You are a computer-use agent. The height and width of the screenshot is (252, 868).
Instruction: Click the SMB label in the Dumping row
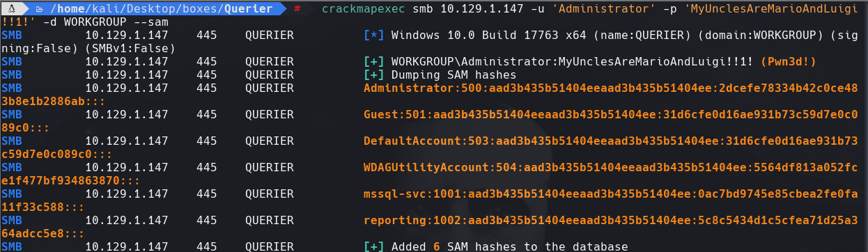[12, 74]
